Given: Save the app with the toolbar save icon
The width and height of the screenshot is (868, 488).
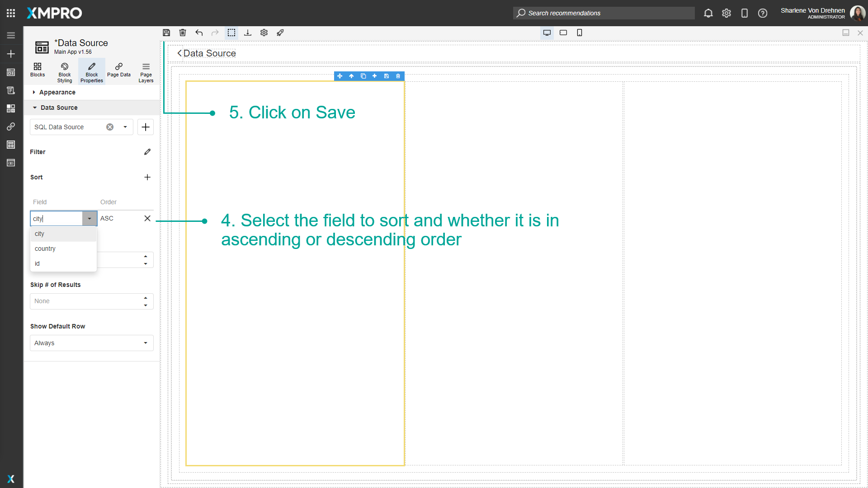Looking at the screenshot, I should pyautogui.click(x=166, y=33).
